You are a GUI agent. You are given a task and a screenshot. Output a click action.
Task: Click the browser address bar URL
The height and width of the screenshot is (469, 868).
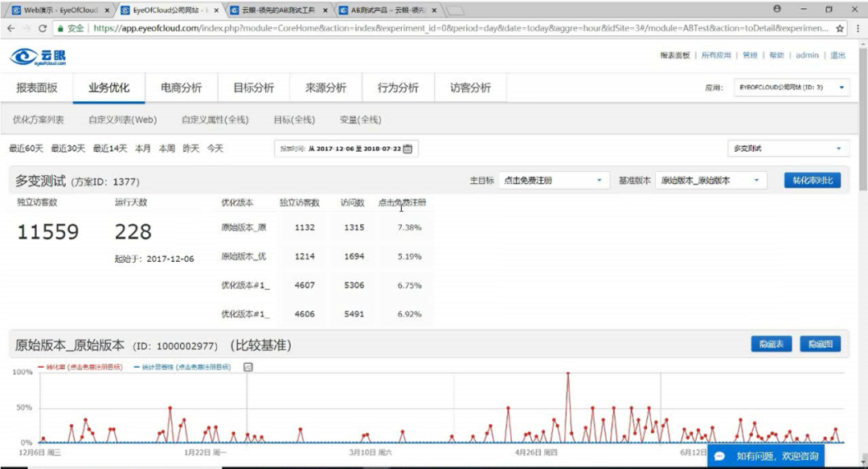pos(461,28)
